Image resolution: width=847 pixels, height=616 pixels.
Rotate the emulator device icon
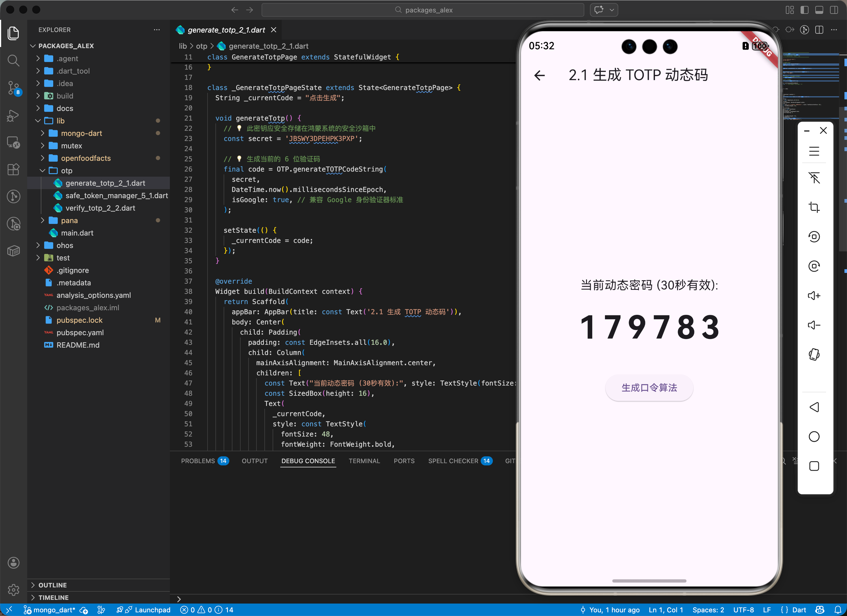coord(814,354)
